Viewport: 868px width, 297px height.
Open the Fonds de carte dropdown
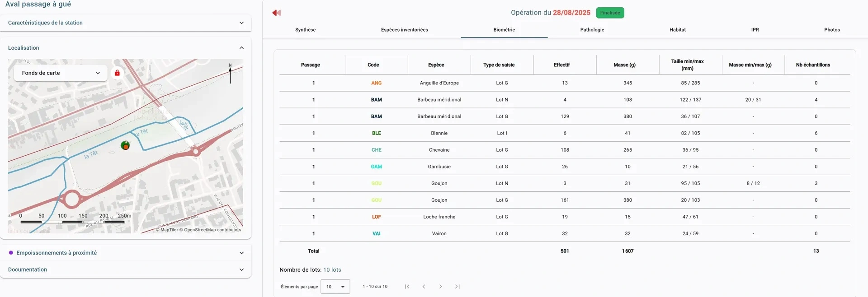(61, 73)
